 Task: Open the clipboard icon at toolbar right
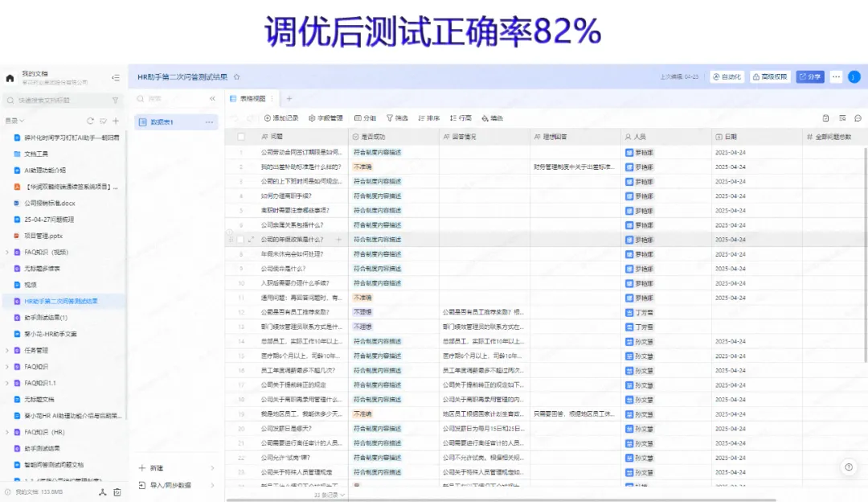(825, 118)
